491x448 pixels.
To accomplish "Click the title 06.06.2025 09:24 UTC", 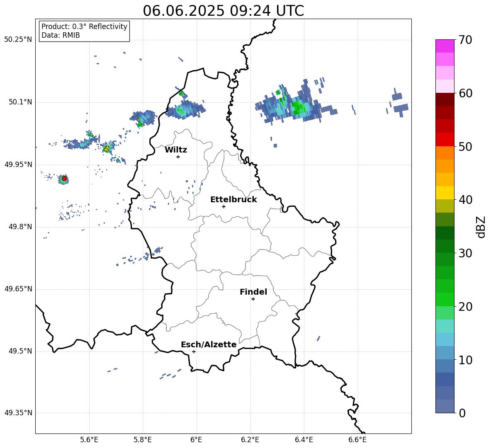I will pos(223,11).
